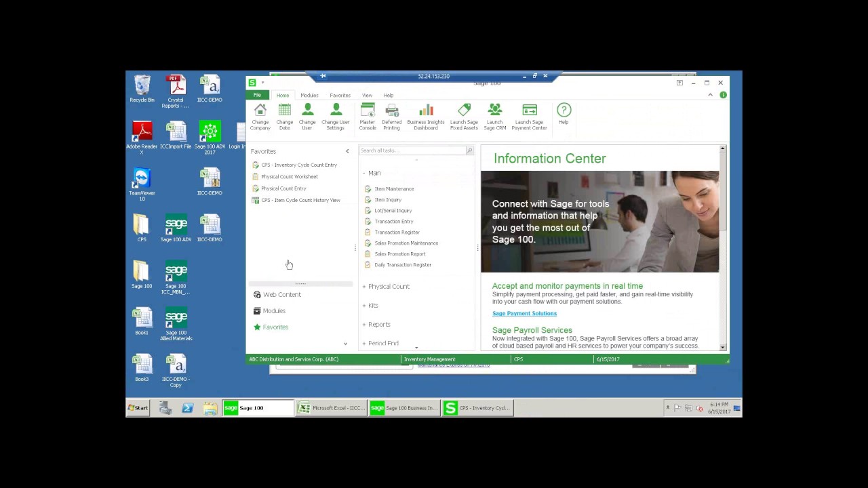
Task: Open CPS - Item Cycle Count History View
Action: point(296,200)
